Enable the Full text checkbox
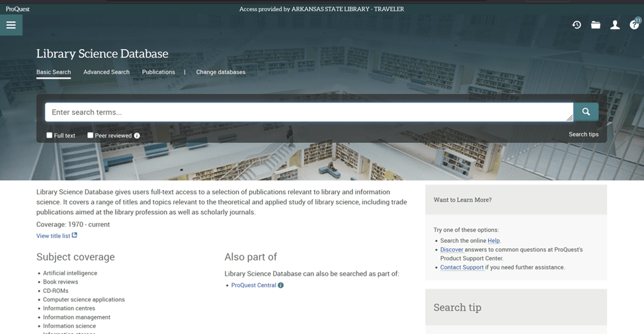Image resolution: width=644 pixels, height=334 pixels. (50, 136)
